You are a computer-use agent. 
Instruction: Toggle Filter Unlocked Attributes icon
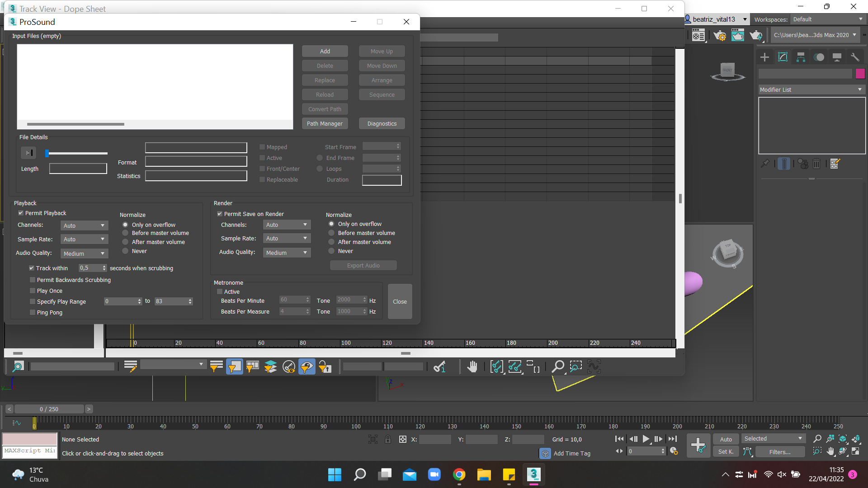click(325, 366)
